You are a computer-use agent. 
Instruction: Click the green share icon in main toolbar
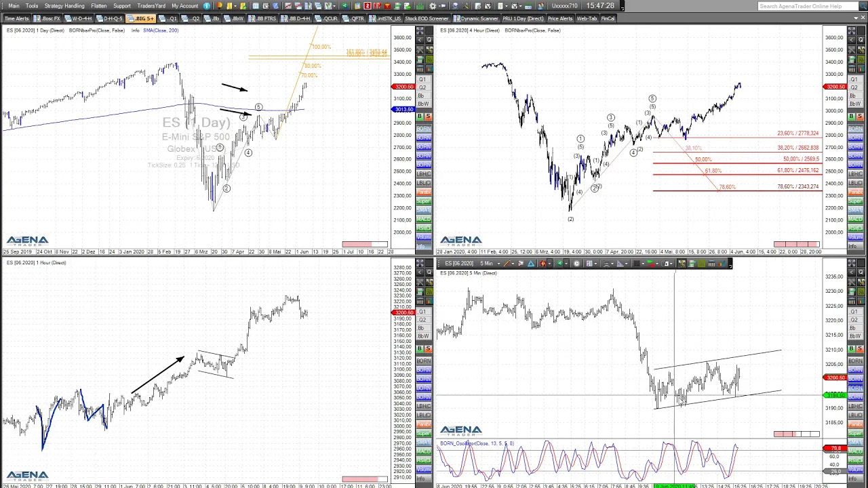[344, 6]
